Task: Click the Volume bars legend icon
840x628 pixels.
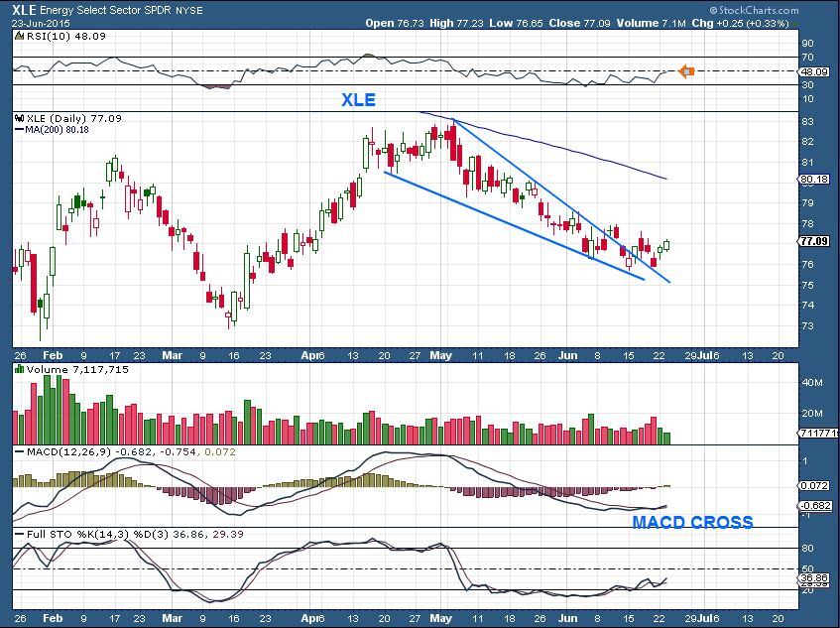Action: coord(19,369)
